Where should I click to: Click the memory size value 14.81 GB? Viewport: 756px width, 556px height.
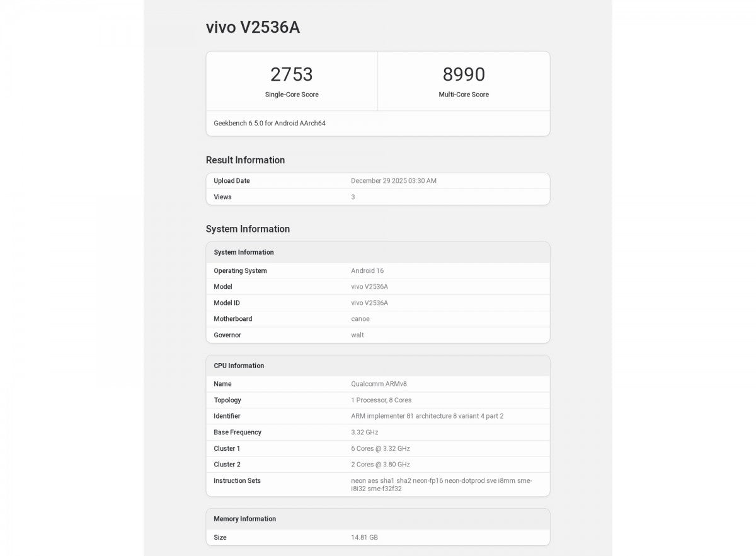(364, 538)
